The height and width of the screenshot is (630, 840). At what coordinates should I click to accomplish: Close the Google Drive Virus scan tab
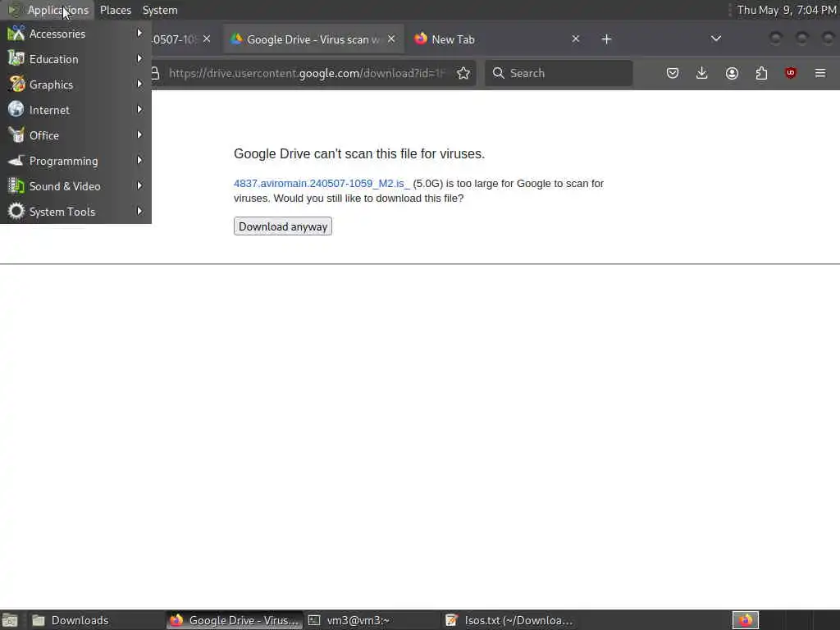[x=391, y=39]
